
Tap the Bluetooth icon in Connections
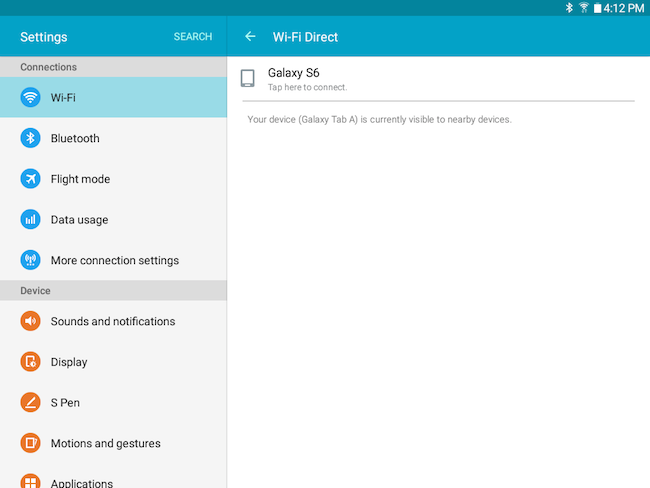click(30, 138)
